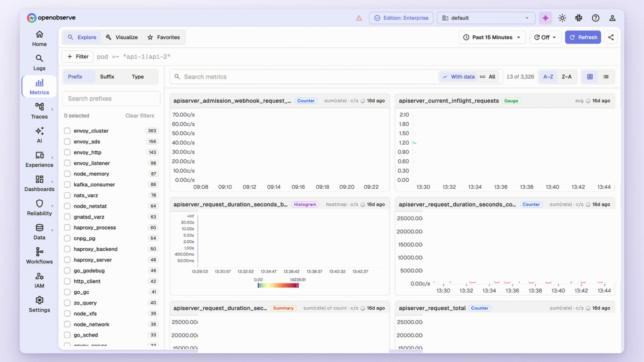The width and height of the screenshot is (644, 362).
Task: Check the envoy_sds prefix checkbox
Action: 67,141
